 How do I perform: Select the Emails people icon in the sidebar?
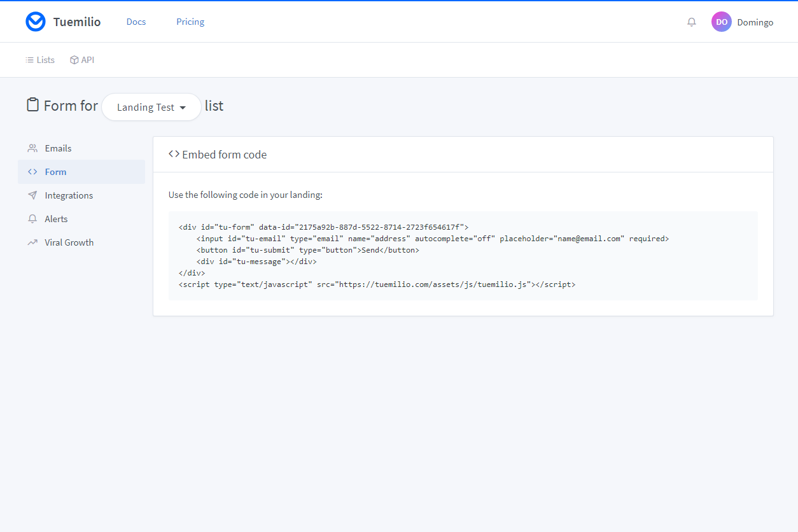pyautogui.click(x=32, y=148)
